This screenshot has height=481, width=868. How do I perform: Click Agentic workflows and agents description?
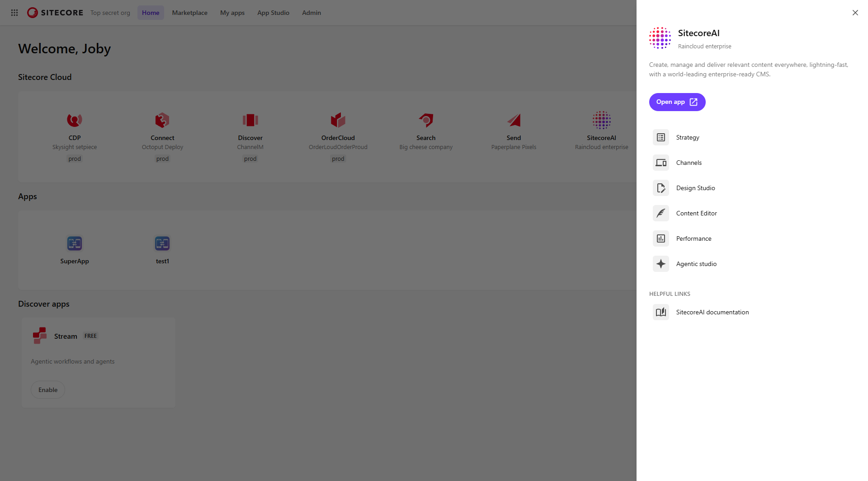coord(73,362)
